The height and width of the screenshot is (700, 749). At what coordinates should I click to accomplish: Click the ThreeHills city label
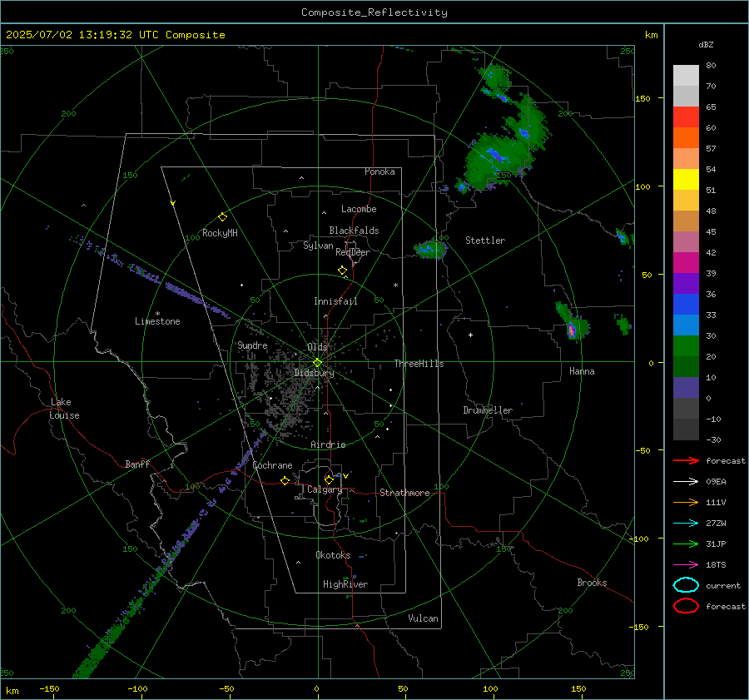click(x=419, y=364)
